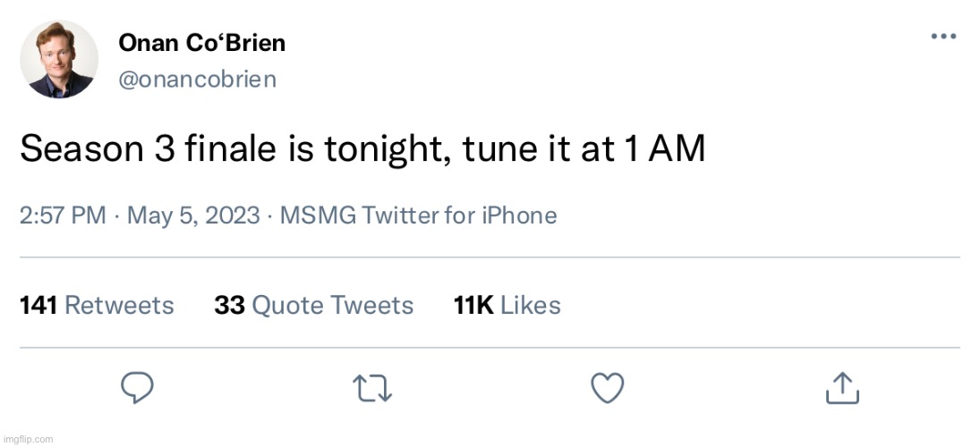Open the share arrow icon

[841, 388]
